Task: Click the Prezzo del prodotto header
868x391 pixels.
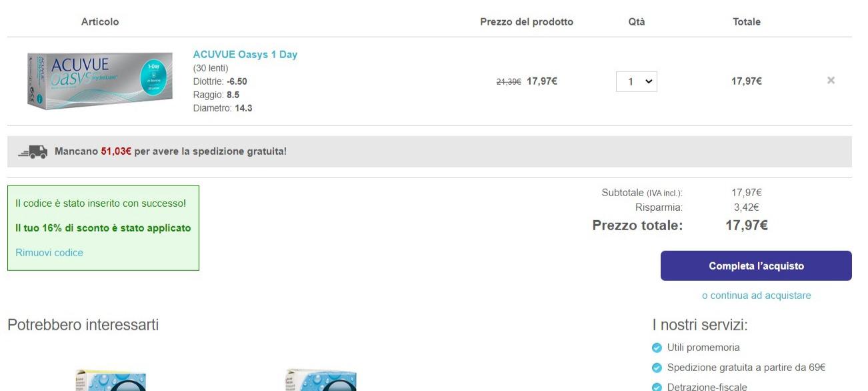Action: click(x=527, y=22)
